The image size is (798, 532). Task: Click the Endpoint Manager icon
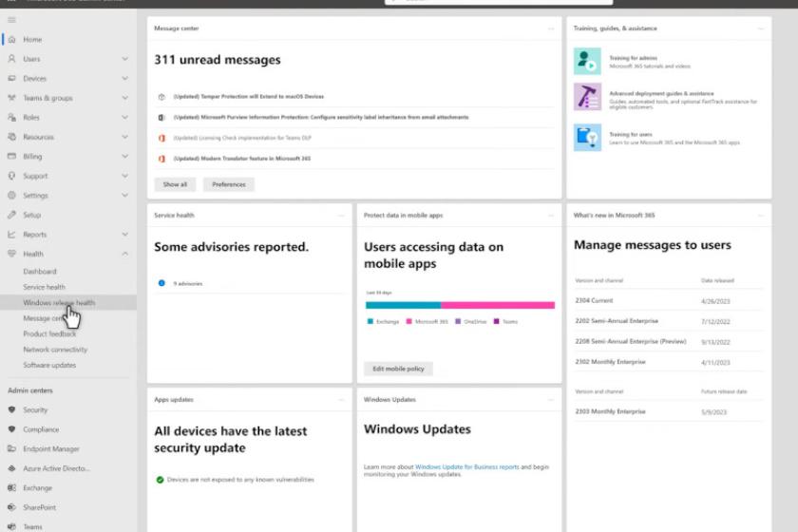pyautogui.click(x=11, y=448)
